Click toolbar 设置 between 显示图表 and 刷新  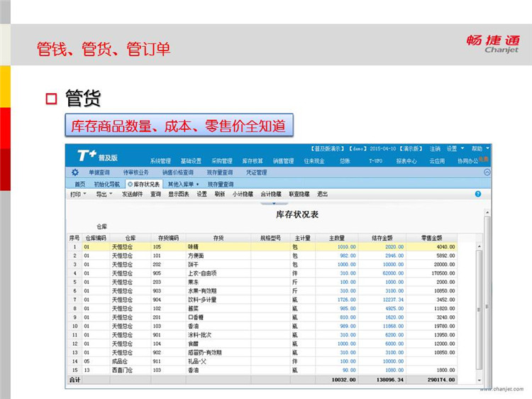point(202,194)
